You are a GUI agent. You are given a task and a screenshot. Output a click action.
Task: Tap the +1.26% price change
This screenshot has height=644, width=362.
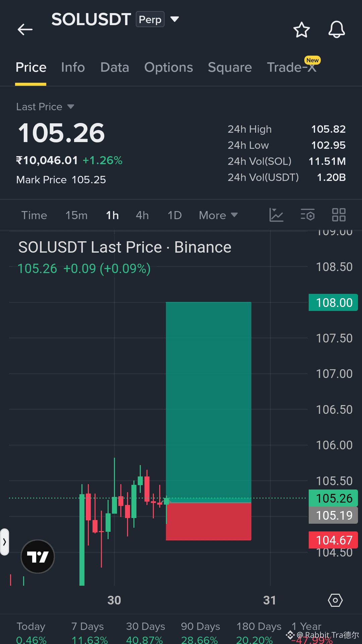click(103, 160)
